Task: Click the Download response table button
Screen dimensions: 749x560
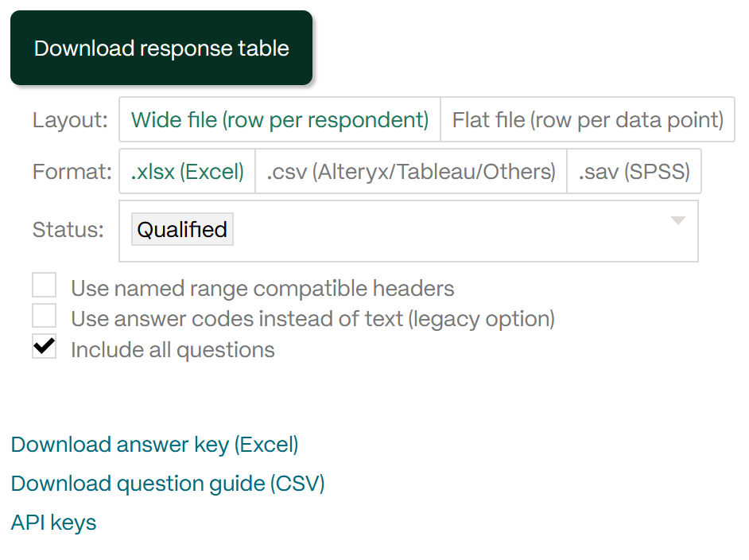Action: click(161, 48)
